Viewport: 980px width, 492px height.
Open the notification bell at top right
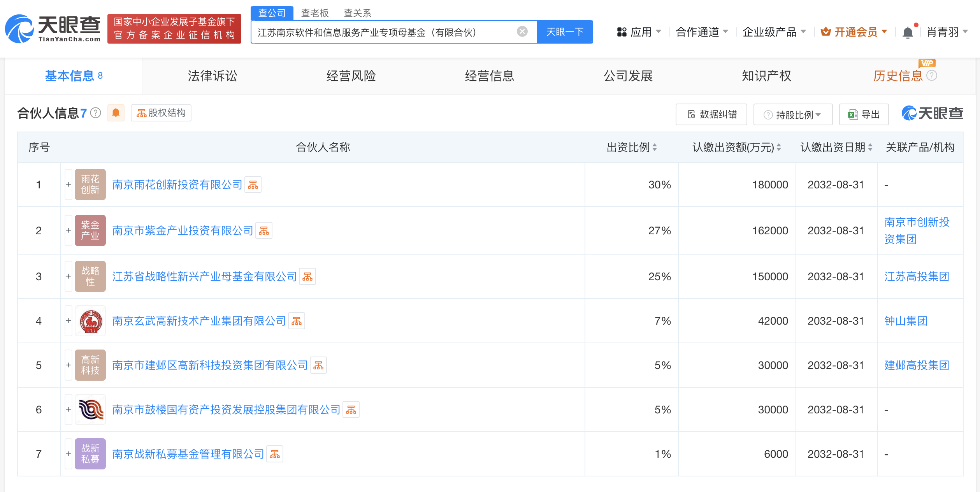click(x=908, y=32)
